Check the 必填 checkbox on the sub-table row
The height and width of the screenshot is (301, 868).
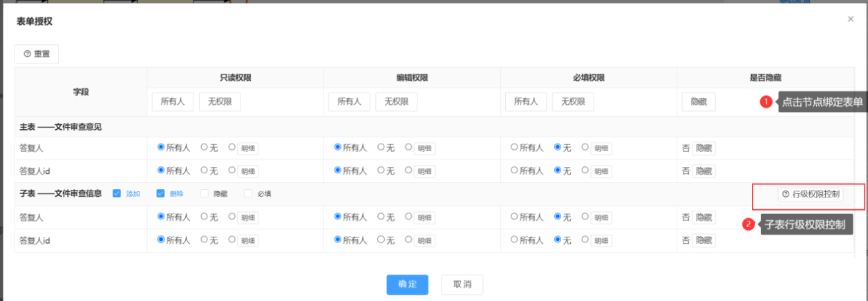pos(248,194)
